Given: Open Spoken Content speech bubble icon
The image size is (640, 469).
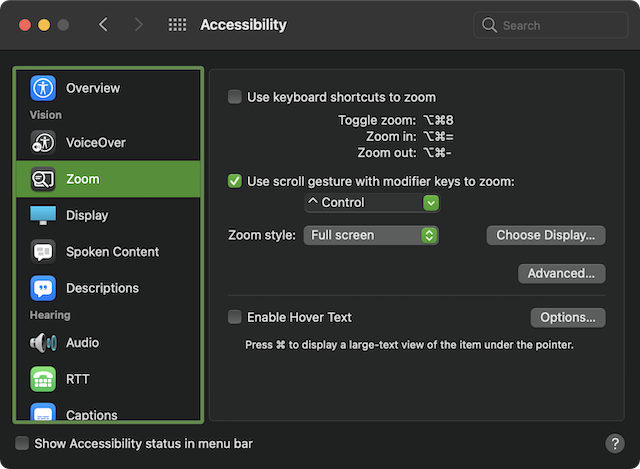Looking at the screenshot, I should tap(43, 252).
